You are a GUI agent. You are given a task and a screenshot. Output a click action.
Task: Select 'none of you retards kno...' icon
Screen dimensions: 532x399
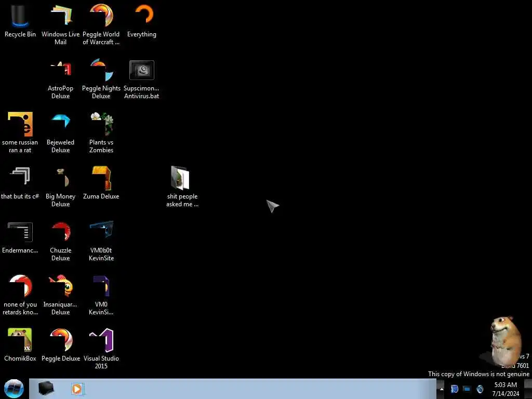point(20,295)
